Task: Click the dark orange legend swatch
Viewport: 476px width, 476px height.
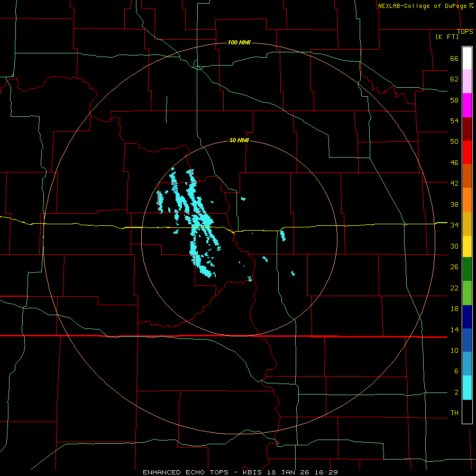Action: 467,176
